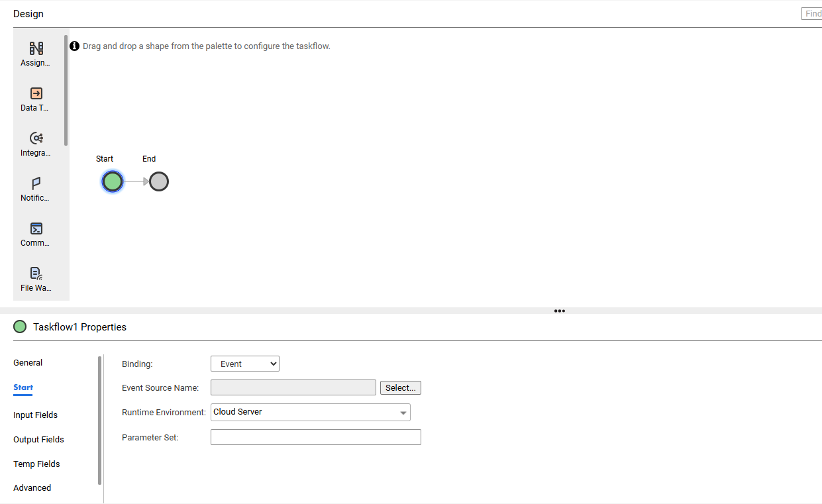Click the Start label above green node
This screenshot has width=822, height=504.
tap(105, 159)
